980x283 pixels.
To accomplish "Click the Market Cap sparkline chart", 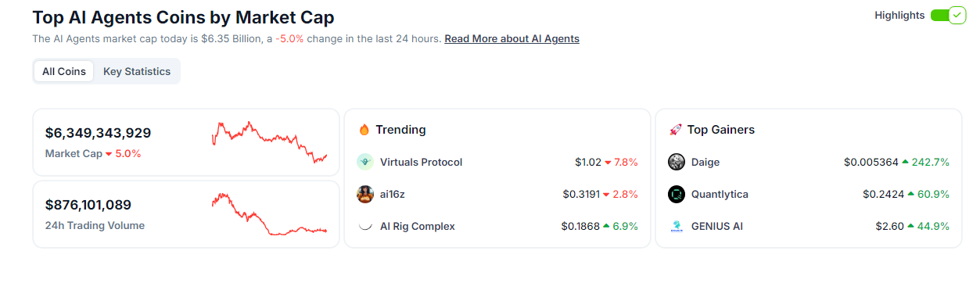I will tap(270, 142).
